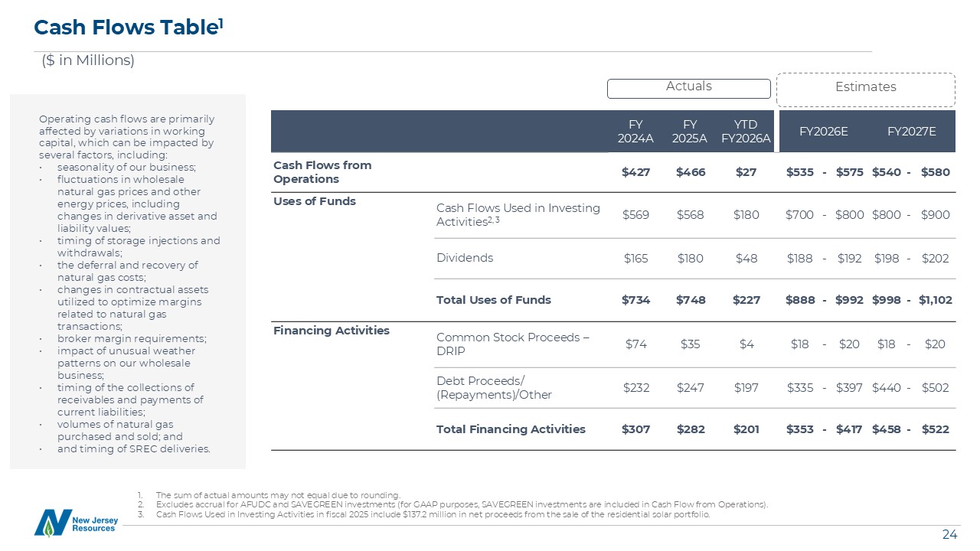Image resolution: width=980 pixels, height=551 pixels.
Task: Click the Dividends row label
Action: 465,258
